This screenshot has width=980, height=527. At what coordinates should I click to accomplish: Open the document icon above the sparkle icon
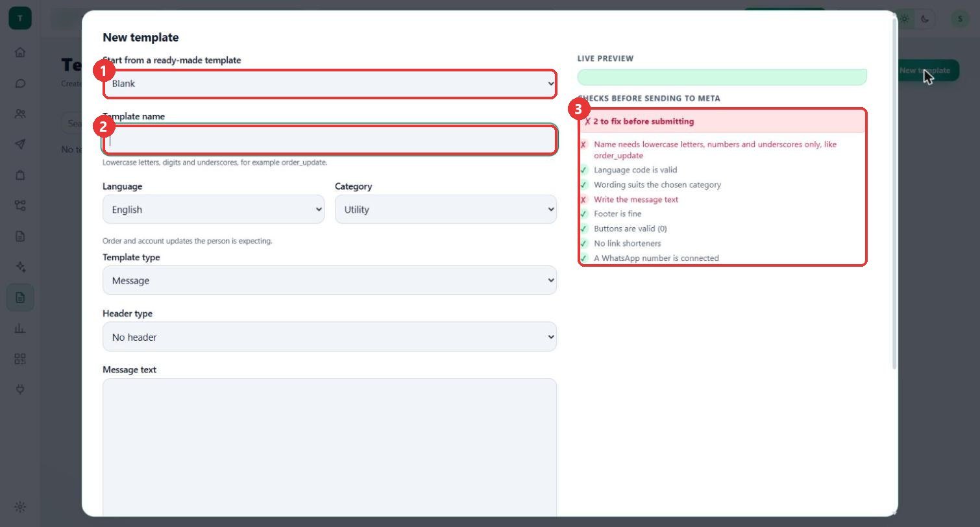click(20, 236)
